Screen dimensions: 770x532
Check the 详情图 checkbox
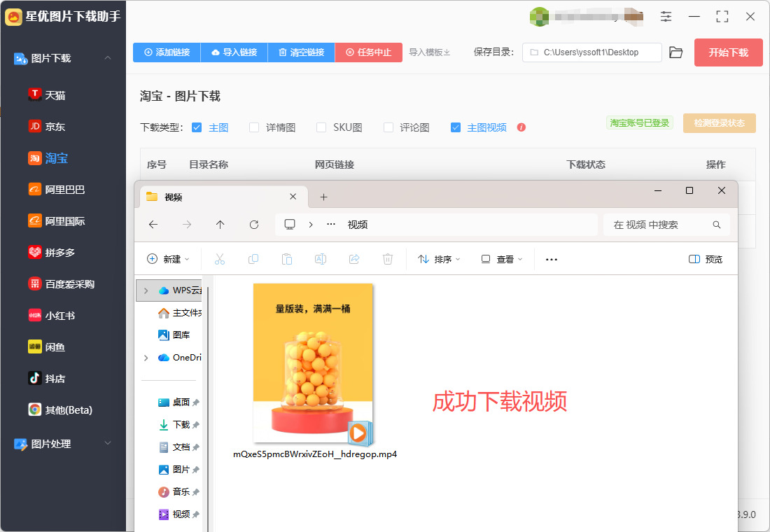[x=254, y=127]
